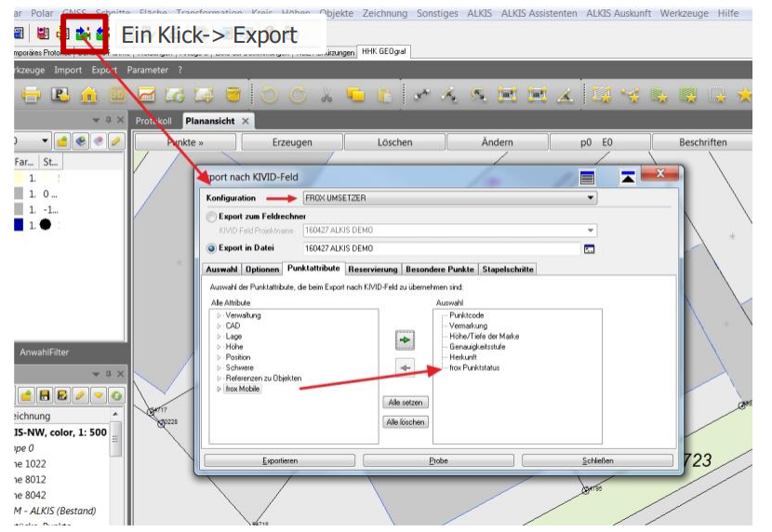The image size is (772, 532).
Task: Expand the Höhe attribute node
Action: click(220, 347)
